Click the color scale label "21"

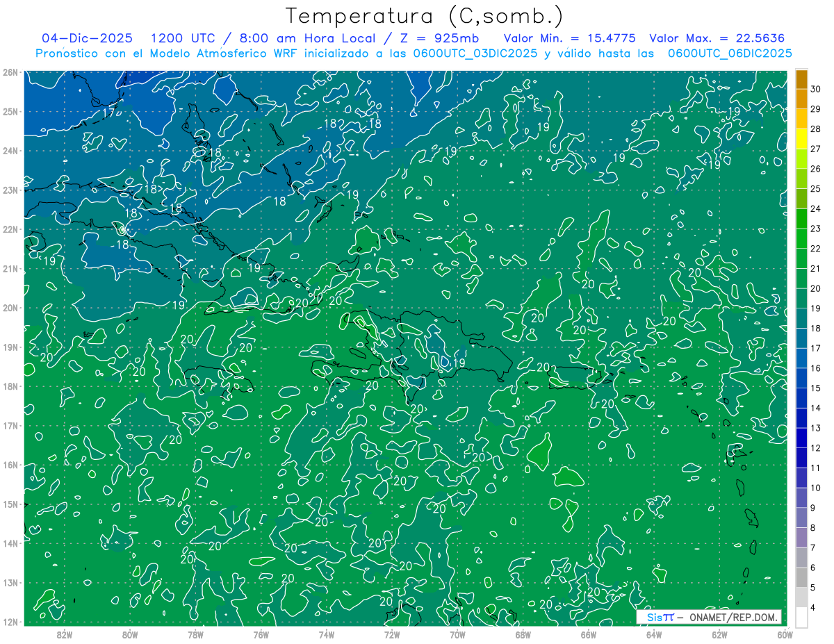(x=816, y=269)
